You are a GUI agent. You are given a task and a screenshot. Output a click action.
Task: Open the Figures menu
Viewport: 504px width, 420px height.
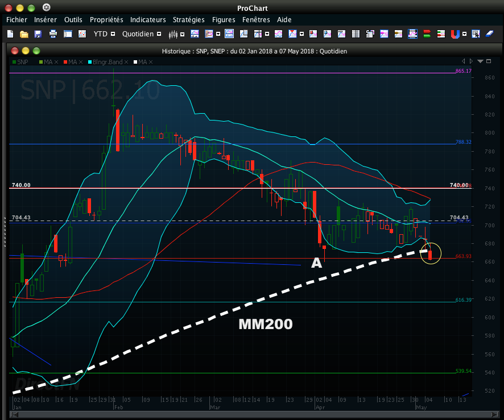point(224,19)
